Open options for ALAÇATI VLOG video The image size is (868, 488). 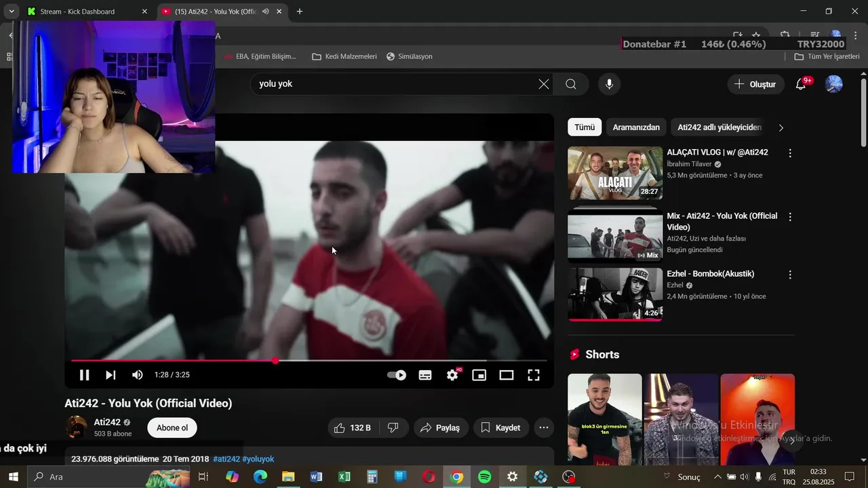pyautogui.click(x=790, y=154)
